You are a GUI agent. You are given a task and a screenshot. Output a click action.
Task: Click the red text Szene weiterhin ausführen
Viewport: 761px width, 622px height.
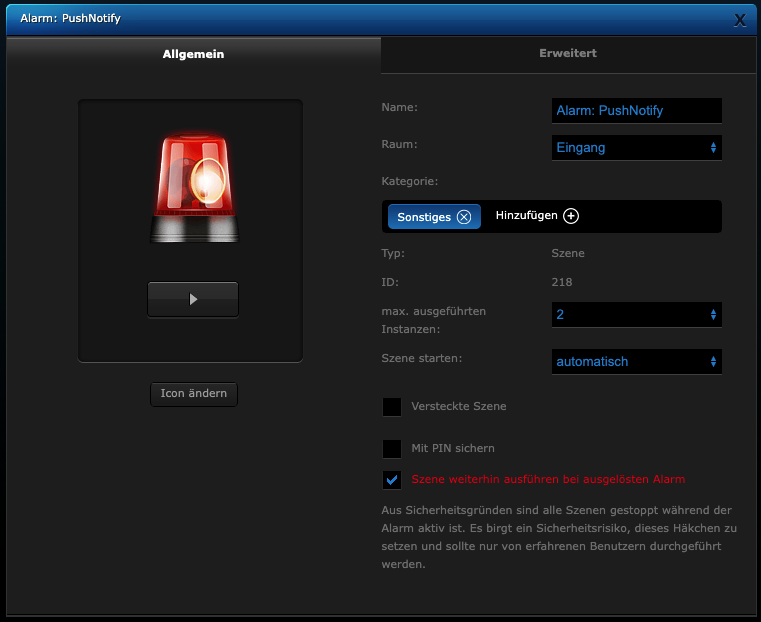click(548, 479)
